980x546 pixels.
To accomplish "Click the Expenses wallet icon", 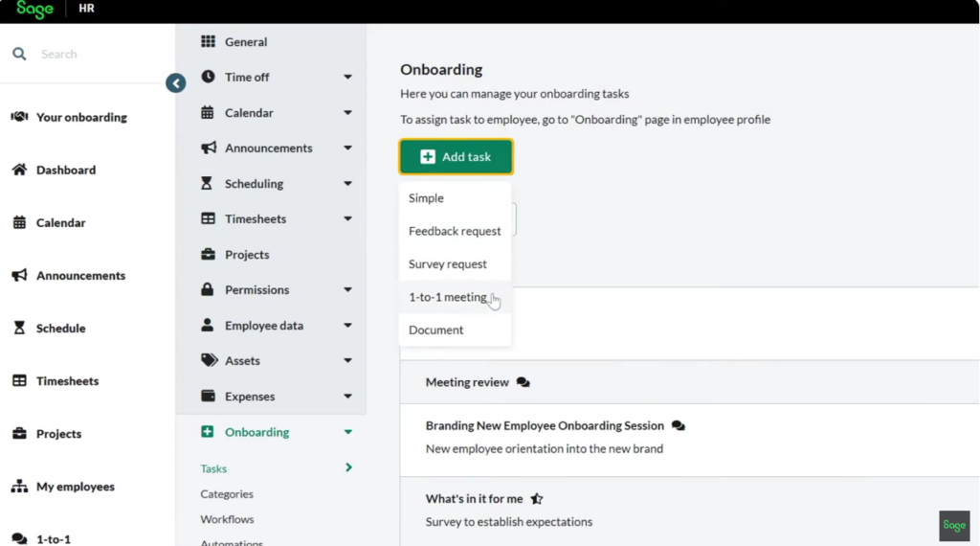I will tap(208, 396).
